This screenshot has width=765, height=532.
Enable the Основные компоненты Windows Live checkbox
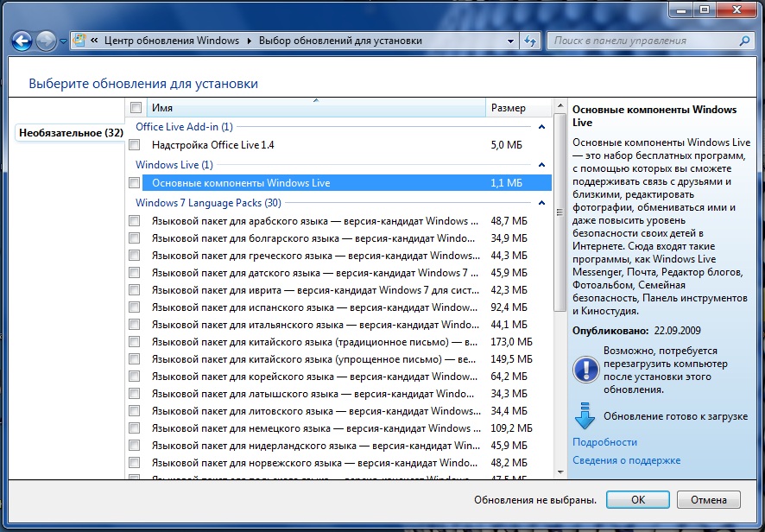coord(135,183)
